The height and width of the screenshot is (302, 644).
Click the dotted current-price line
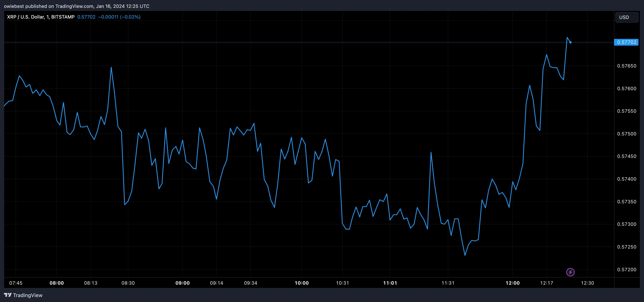tap(300, 42)
